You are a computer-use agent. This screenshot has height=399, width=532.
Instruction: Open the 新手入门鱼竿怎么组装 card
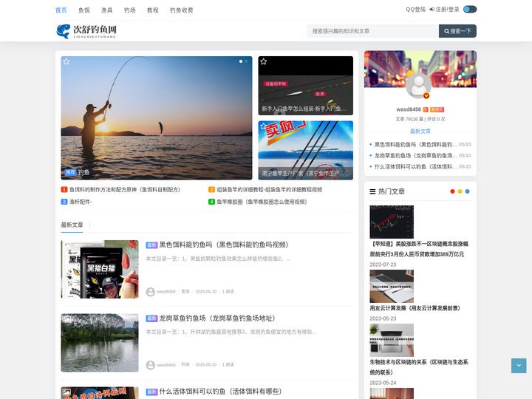305,86
